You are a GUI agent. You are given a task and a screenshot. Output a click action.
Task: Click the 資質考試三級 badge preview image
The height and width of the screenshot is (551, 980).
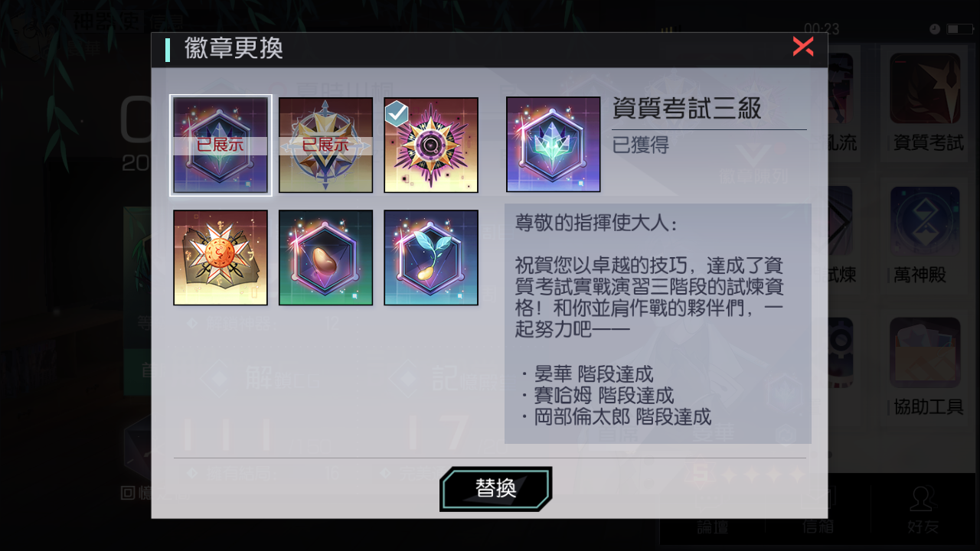[x=554, y=145]
